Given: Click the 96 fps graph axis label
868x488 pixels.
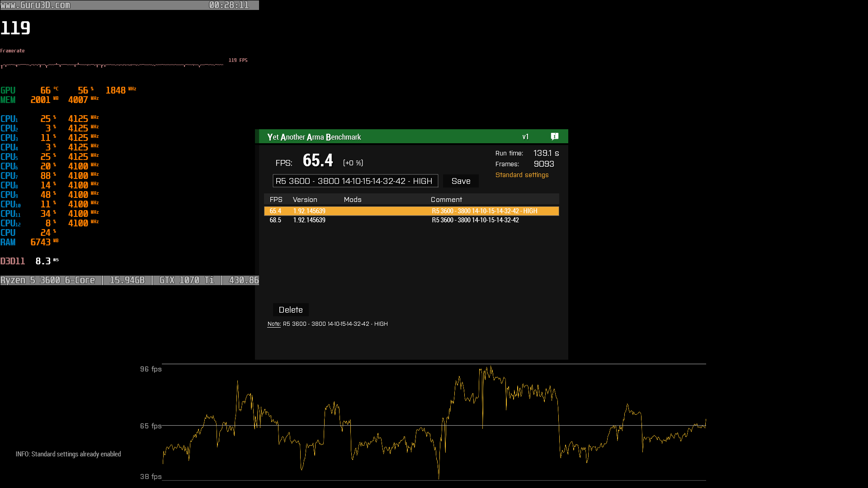Looking at the screenshot, I should click(151, 369).
